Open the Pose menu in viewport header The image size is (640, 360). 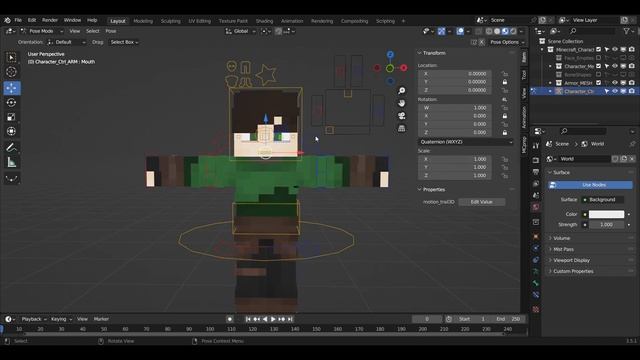[x=111, y=31]
